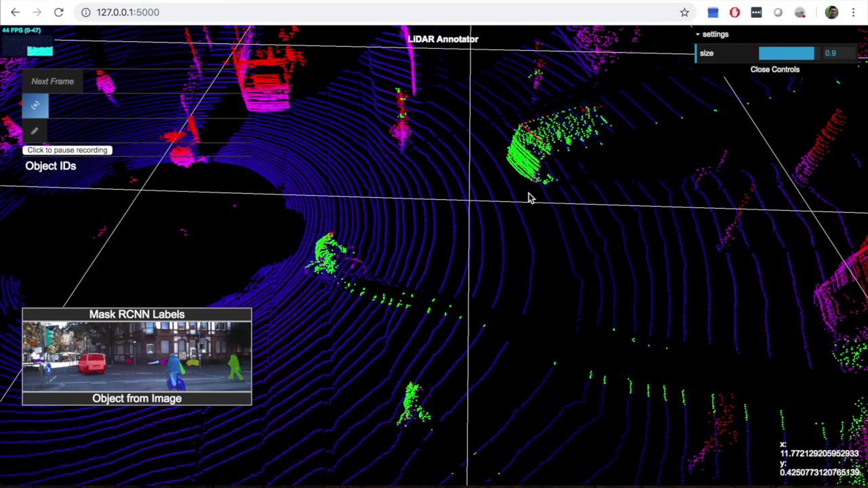Click the size value field showing 0.9
The height and width of the screenshot is (488, 868).
(838, 54)
